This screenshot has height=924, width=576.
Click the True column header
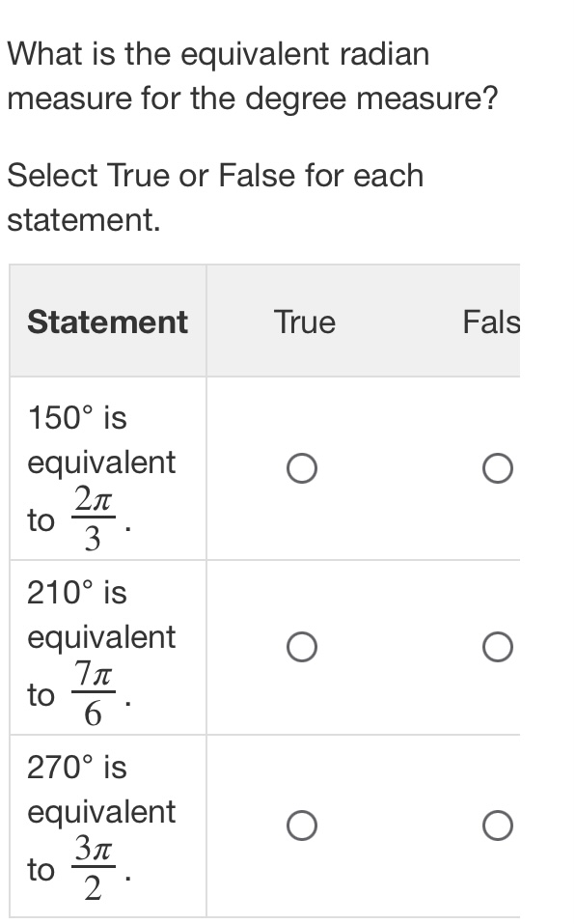[x=303, y=322]
